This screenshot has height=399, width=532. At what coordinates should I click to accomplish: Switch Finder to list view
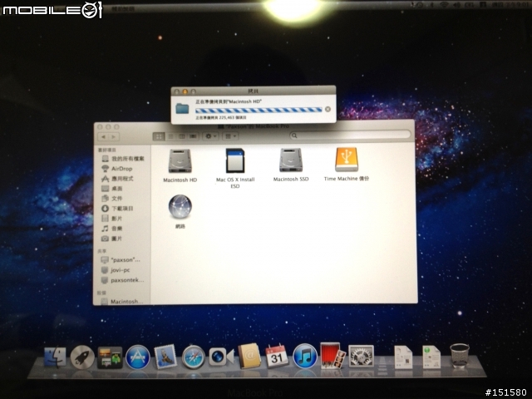[x=170, y=136]
